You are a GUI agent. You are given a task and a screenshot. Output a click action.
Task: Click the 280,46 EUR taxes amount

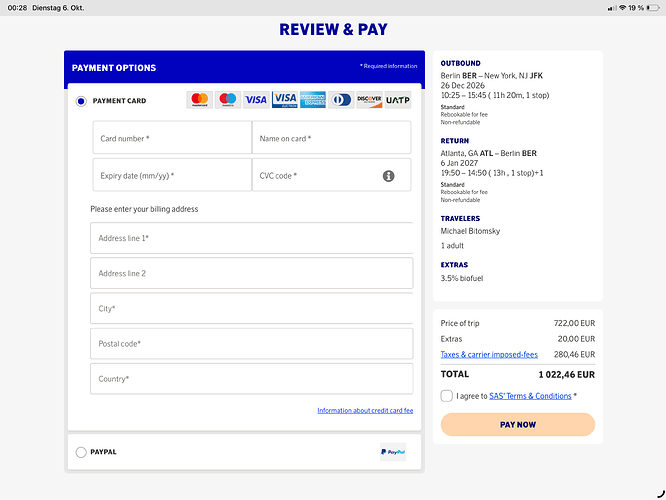574,354
